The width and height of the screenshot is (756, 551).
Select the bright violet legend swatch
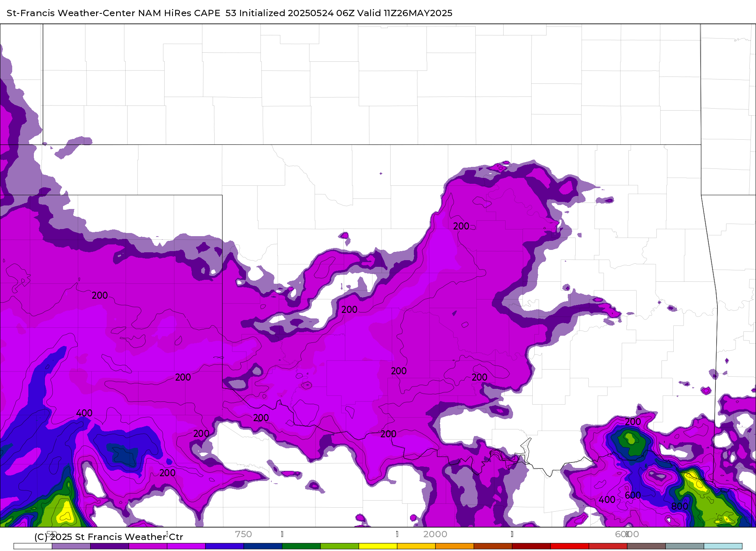[186, 546]
